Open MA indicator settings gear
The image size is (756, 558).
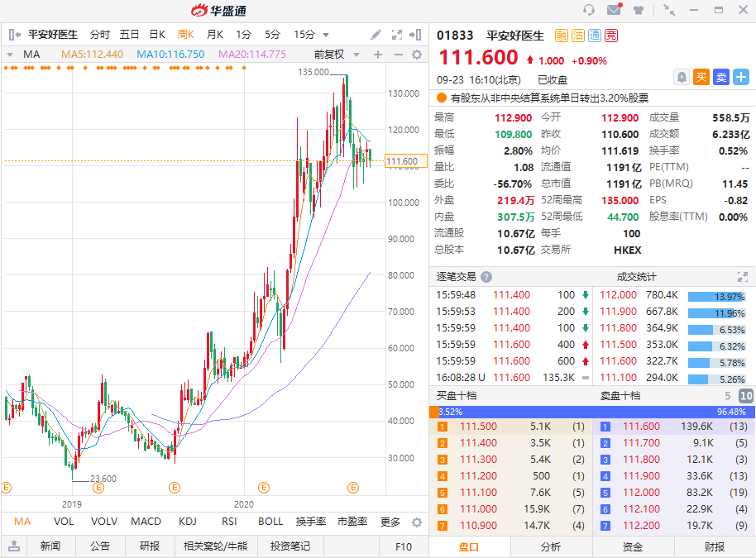coord(417,55)
